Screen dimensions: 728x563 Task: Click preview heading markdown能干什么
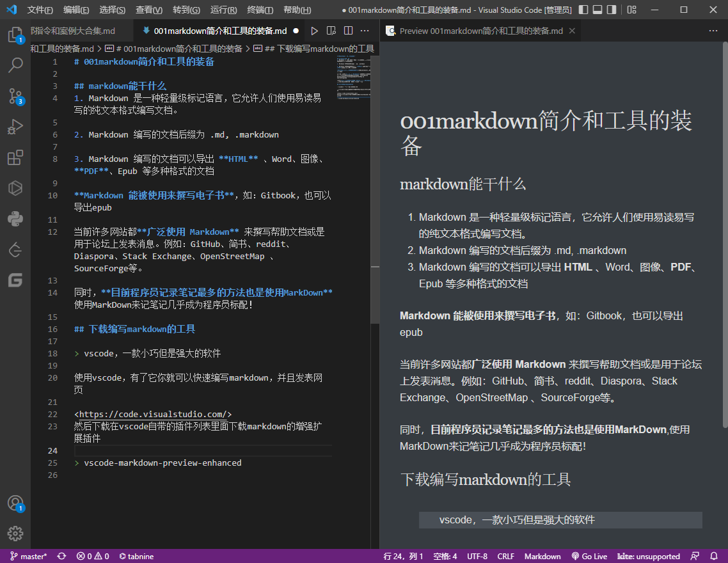[463, 184]
